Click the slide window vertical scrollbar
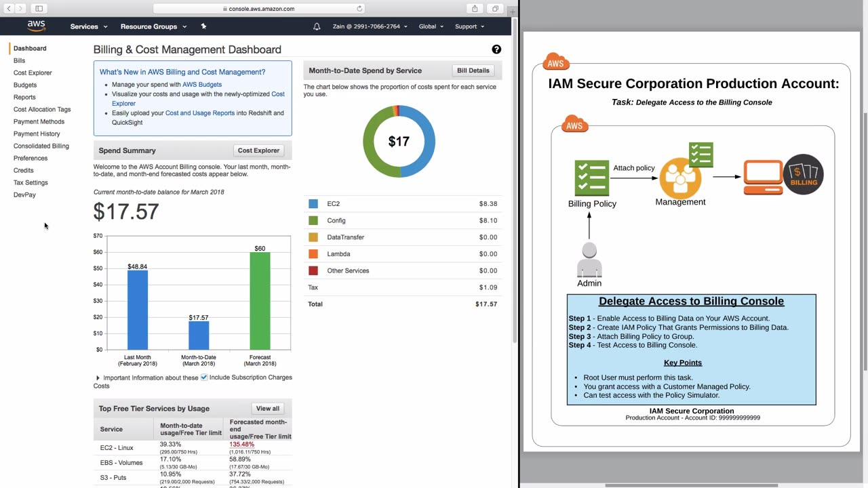This screenshot has height=488, width=868. coord(865,242)
